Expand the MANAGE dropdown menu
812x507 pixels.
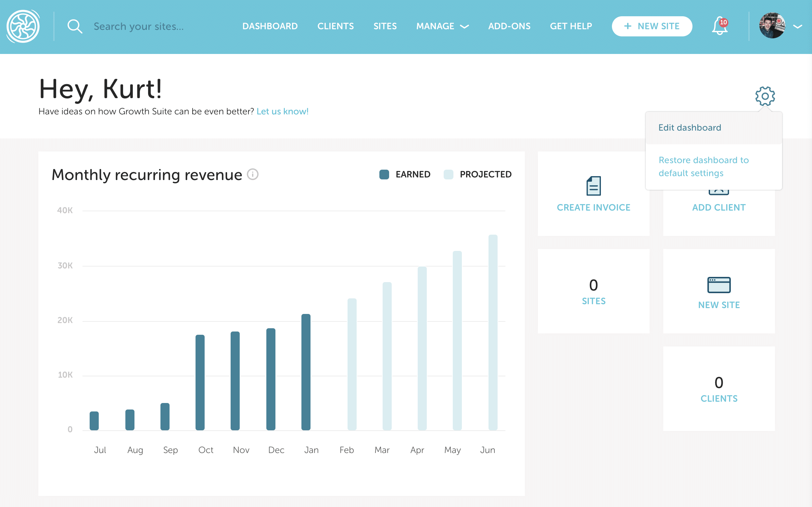point(442,26)
